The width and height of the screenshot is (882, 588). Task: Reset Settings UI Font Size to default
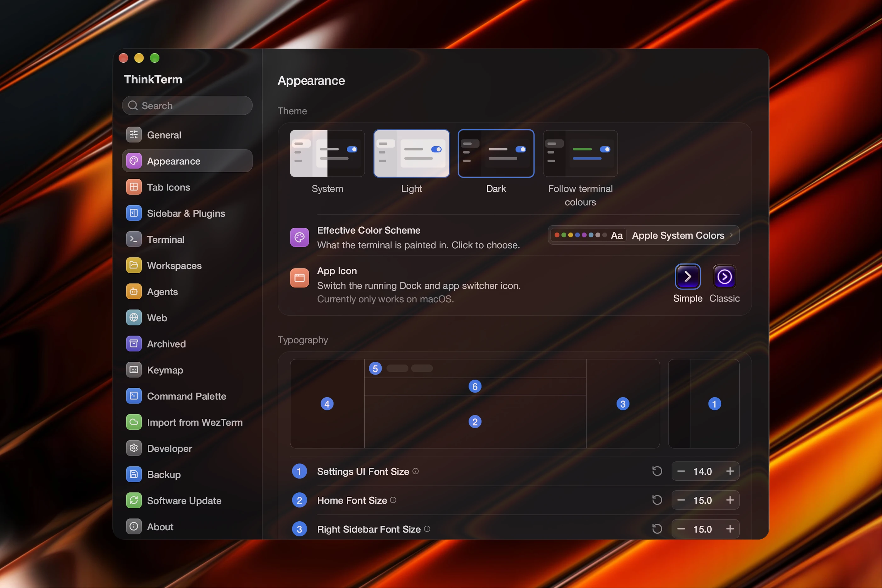pos(657,471)
